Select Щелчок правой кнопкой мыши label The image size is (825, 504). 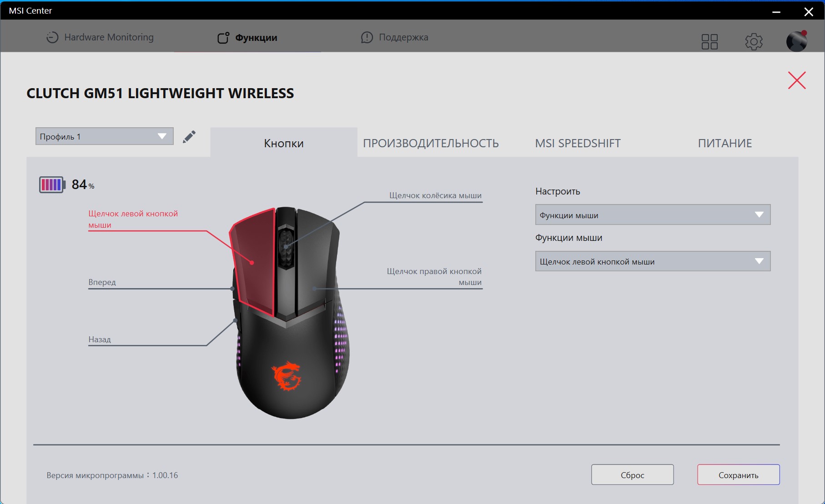pos(434,277)
